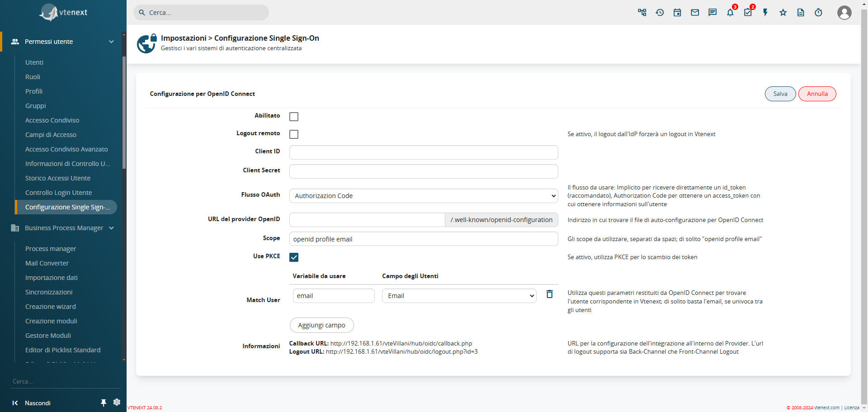This screenshot has height=412, width=868.
Task: Go to Profili menu item
Action: pos(34,91)
